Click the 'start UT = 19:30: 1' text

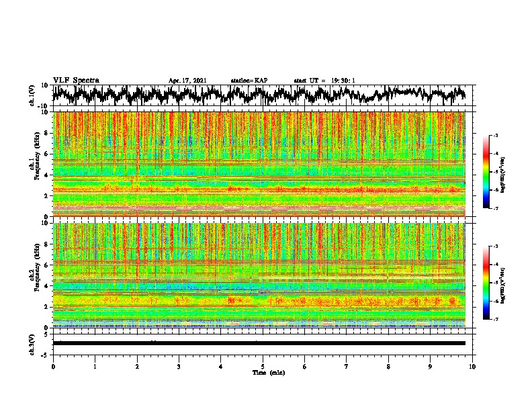[x=324, y=81]
